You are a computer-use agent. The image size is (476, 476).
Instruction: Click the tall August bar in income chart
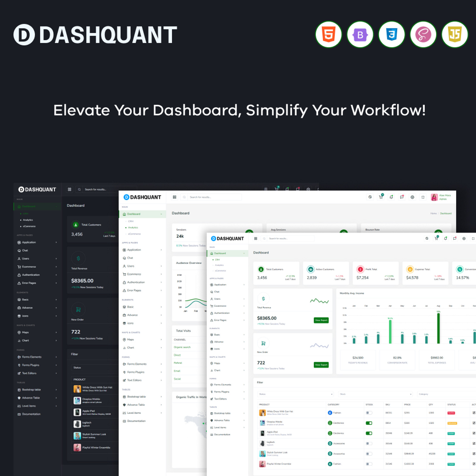439,328
